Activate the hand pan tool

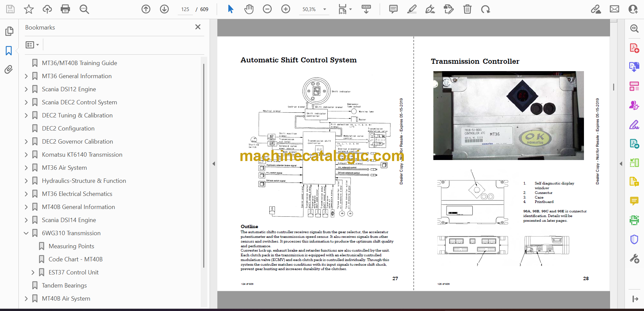click(249, 9)
